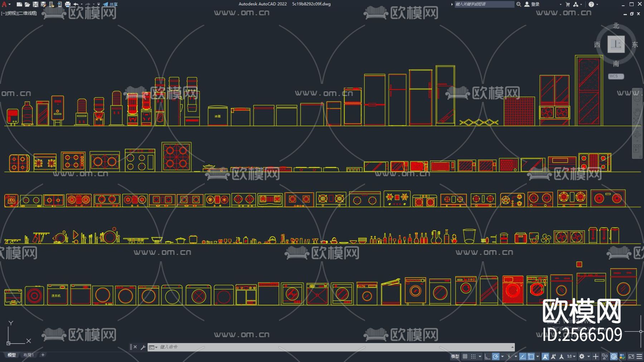The image size is (644, 362).
Task: Click the isolate objects shapes icon
Action: (x=605, y=356)
